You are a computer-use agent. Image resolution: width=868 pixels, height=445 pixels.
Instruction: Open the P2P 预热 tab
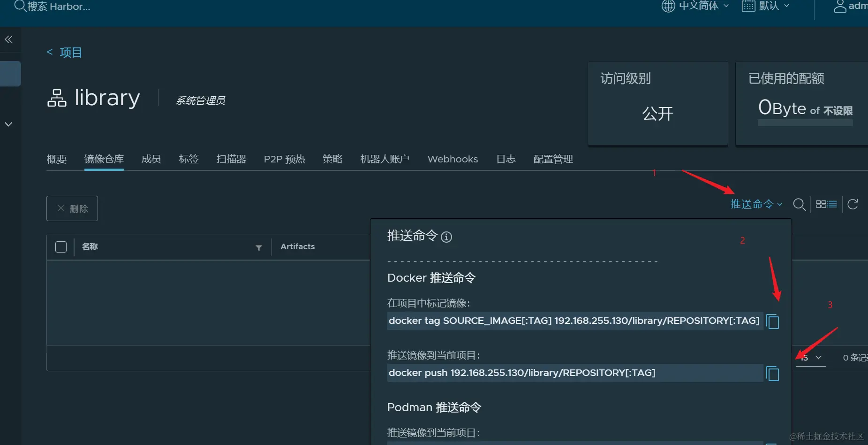coord(285,159)
